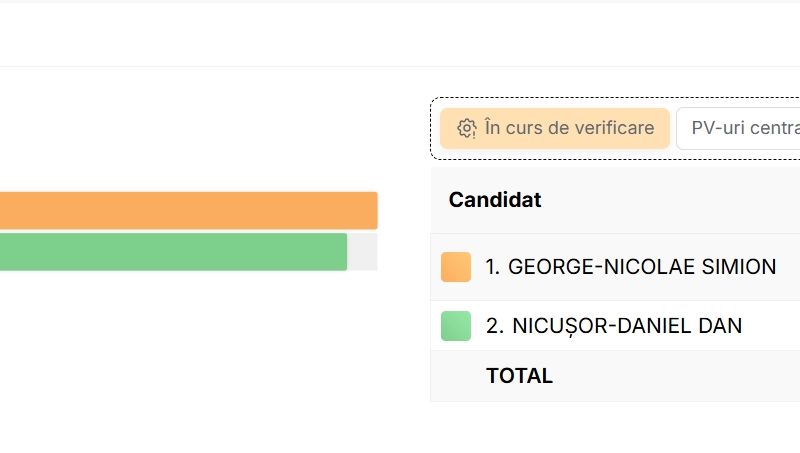The height and width of the screenshot is (453, 800).
Task: Click the green results bar in the chart
Action: click(x=173, y=252)
